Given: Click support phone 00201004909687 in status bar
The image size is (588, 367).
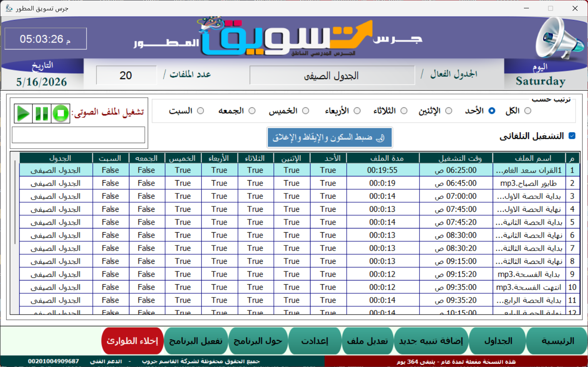Looking at the screenshot, I should (53, 361).
